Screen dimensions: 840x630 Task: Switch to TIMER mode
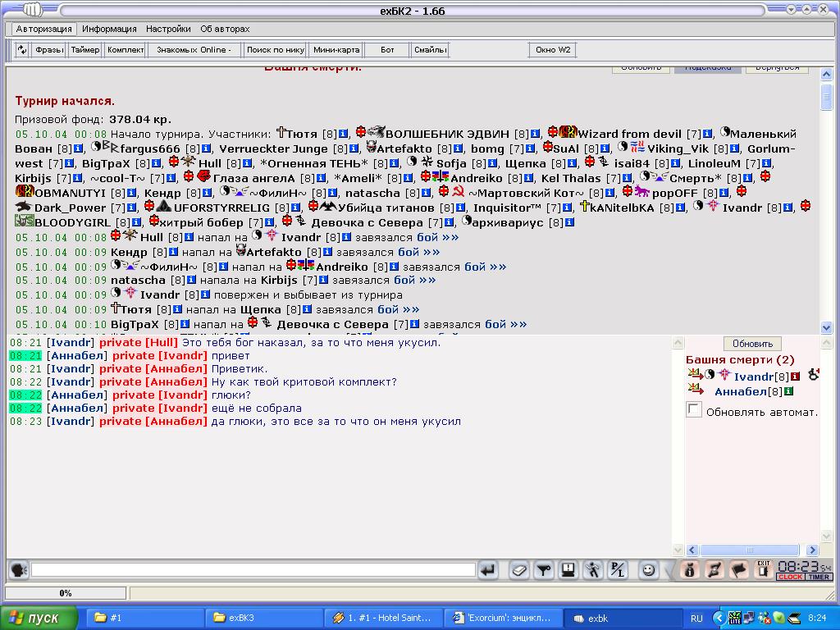pyautogui.click(x=819, y=577)
